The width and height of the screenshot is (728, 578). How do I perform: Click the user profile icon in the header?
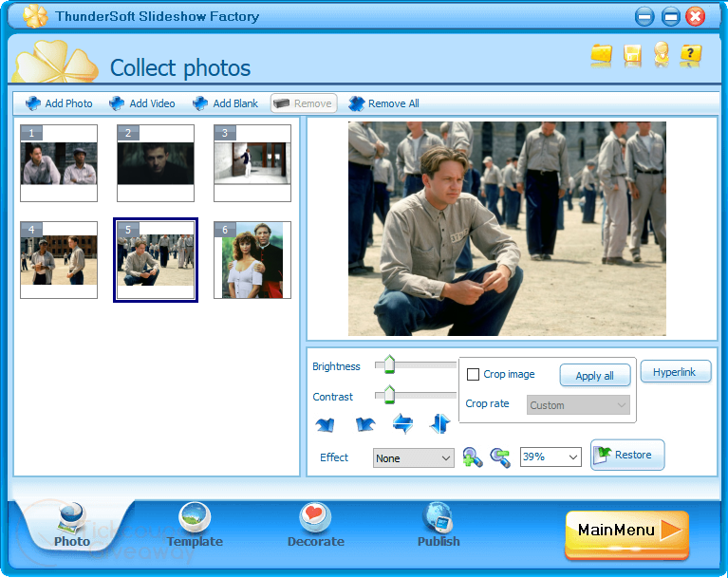(x=662, y=53)
